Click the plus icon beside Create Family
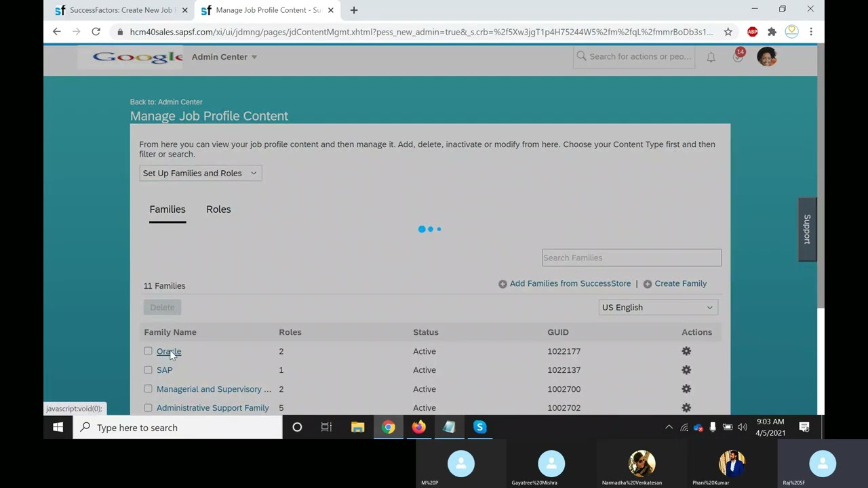 point(648,284)
